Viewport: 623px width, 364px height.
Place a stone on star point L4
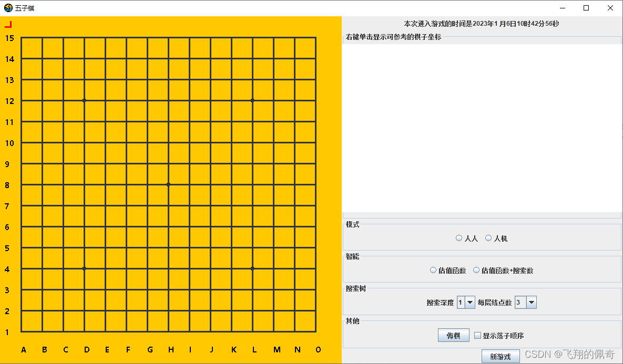pos(253,269)
